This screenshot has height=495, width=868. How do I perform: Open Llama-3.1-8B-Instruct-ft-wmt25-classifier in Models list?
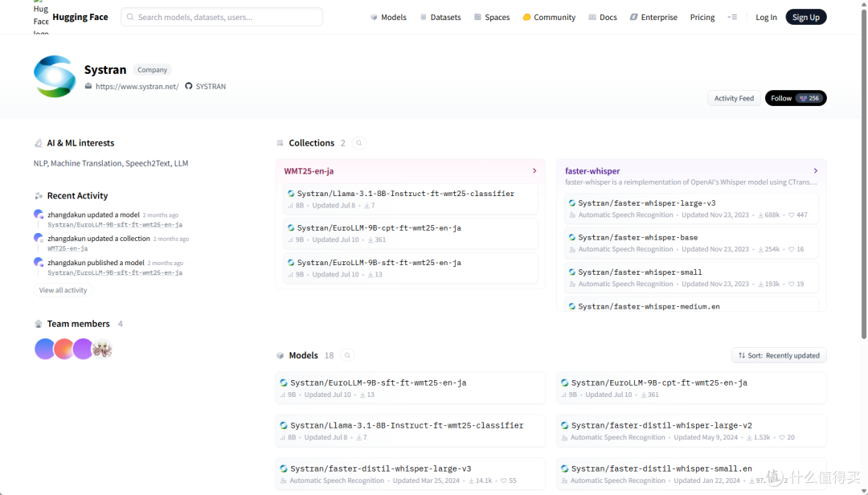pyautogui.click(x=410, y=431)
